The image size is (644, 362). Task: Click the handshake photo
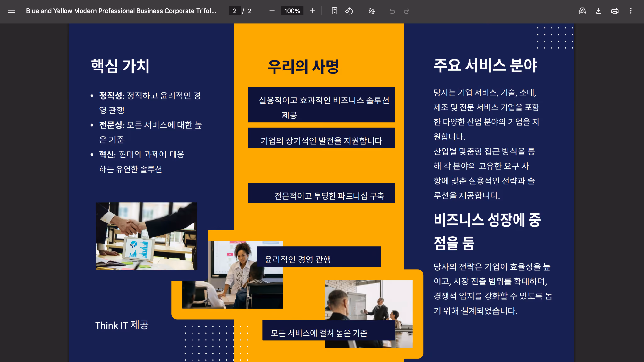tap(147, 236)
